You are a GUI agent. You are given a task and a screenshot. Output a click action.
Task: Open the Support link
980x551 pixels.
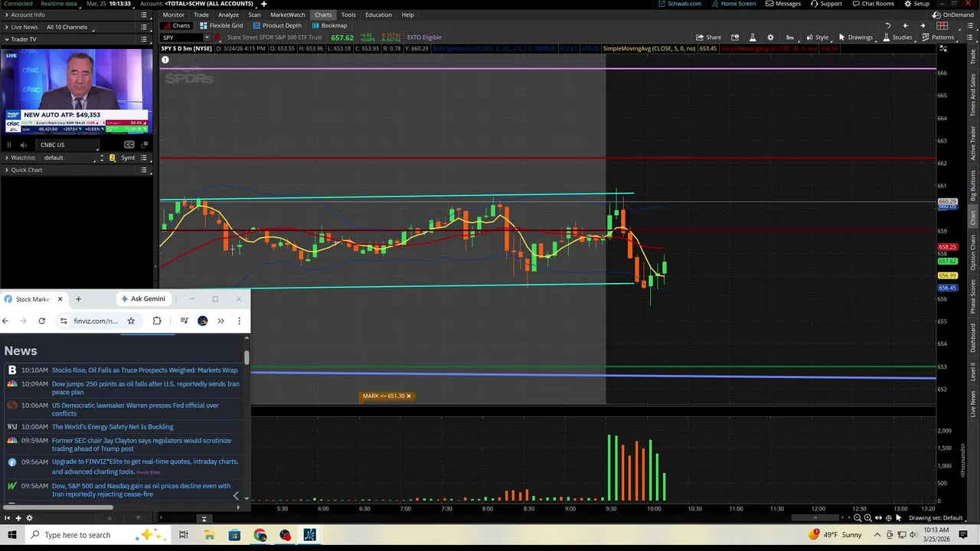pos(826,4)
